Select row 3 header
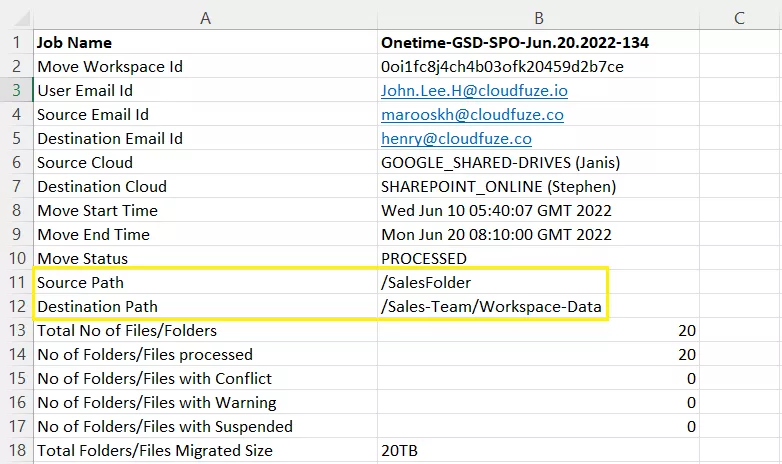 16,90
